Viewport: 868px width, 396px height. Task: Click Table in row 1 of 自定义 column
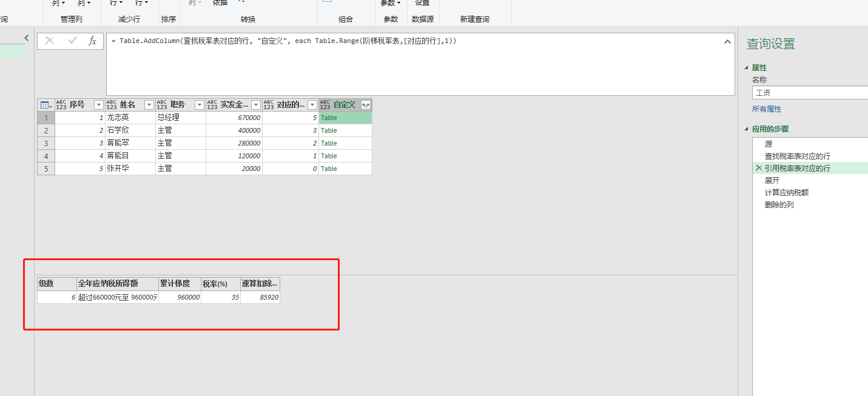(328, 117)
